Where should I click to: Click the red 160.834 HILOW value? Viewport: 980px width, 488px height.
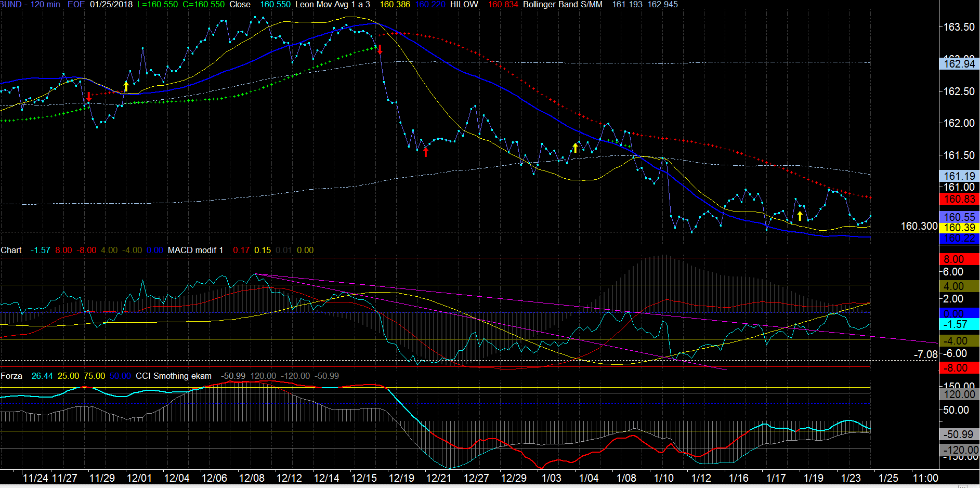(503, 4)
